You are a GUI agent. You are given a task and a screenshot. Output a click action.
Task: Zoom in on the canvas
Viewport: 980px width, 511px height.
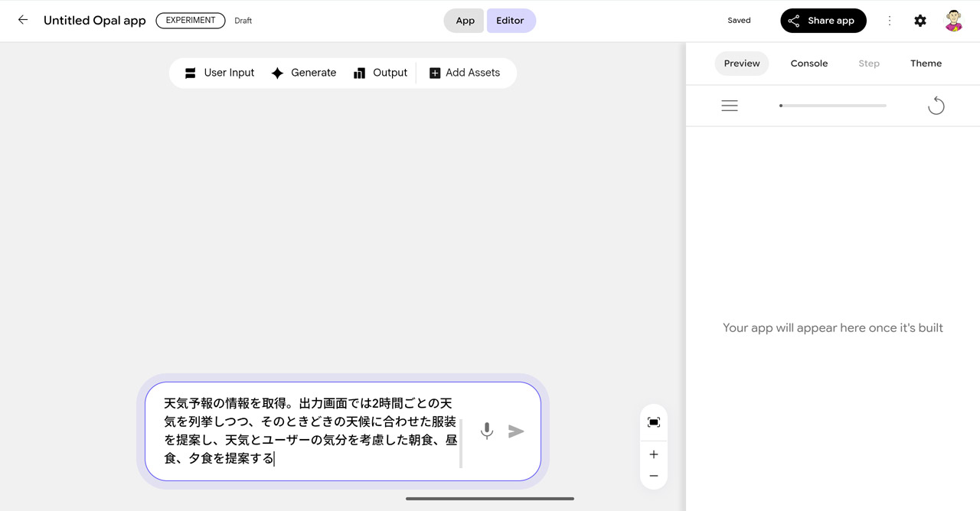[653, 454]
